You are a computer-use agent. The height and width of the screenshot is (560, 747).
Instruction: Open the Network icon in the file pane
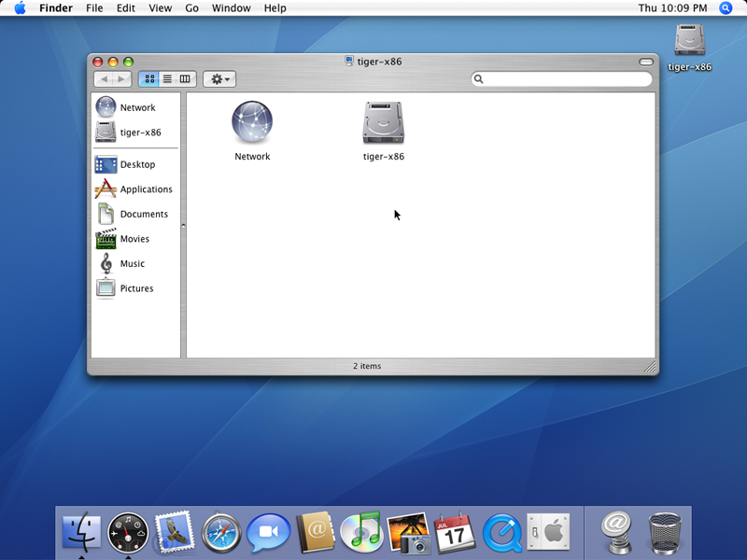tap(252, 123)
